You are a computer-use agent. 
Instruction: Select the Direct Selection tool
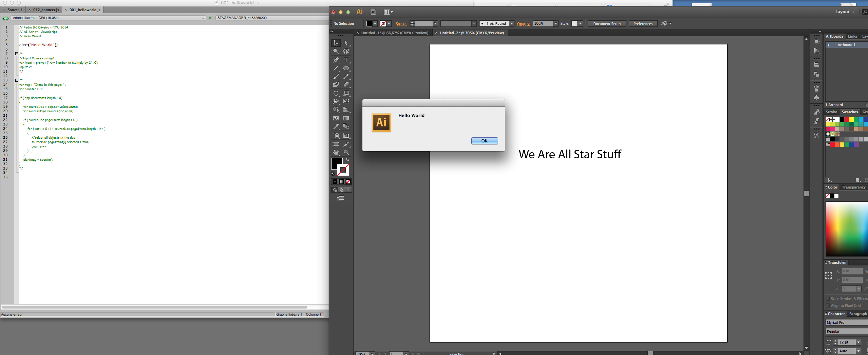[x=346, y=43]
